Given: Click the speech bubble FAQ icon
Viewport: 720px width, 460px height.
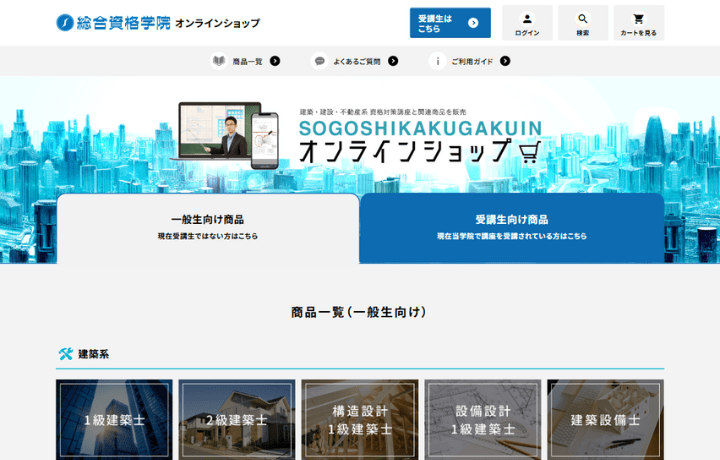Looking at the screenshot, I should click(319, 61).
